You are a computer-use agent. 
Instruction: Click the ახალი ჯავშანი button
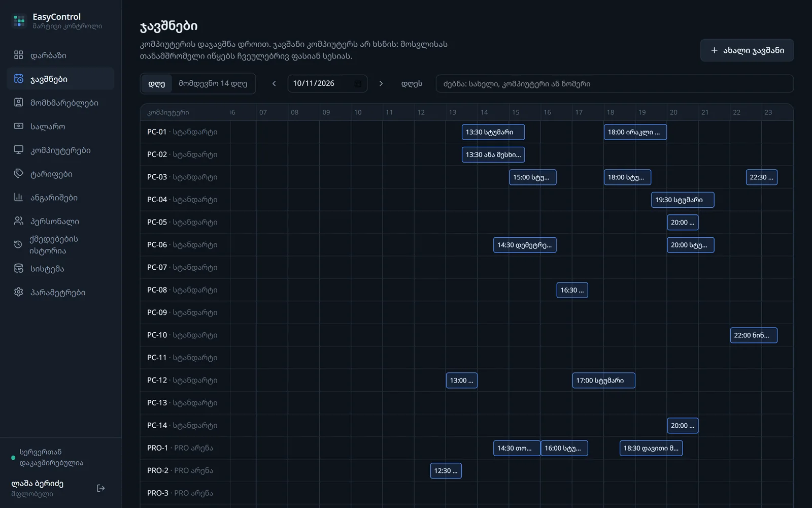click(747, 50)
